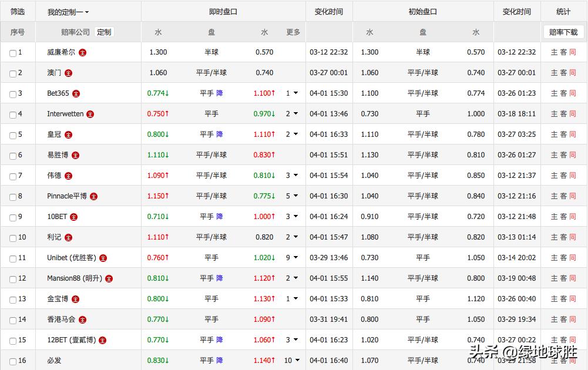Click red 主 icon beside 威廉希尔
The height and width of the screenshot is (370, 588).
tap(82, 53)
